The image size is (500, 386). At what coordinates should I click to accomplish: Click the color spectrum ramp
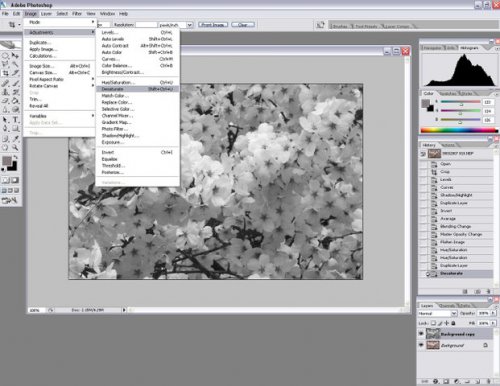click(x=459, y=130)
